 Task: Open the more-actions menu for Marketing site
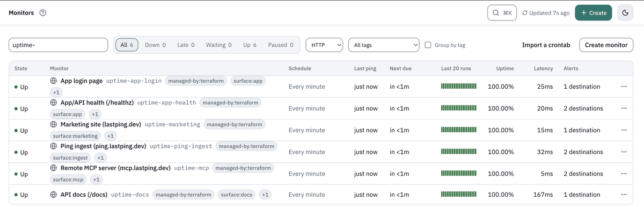tap(624, 130)
